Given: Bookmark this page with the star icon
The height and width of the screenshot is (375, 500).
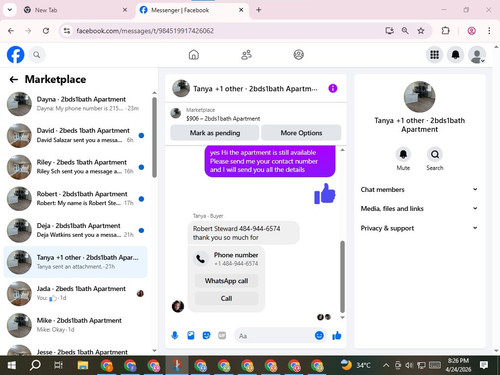Looking at the screenshot, I should pyautogui.click(x=421, y=31).
